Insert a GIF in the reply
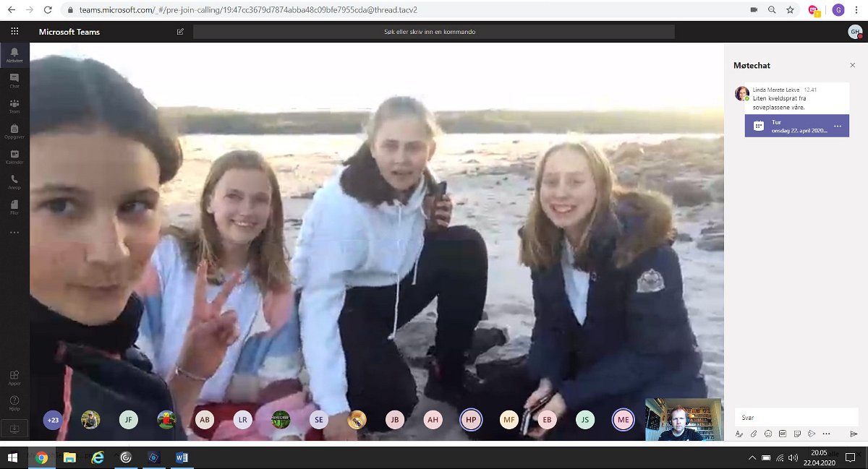 783,434
